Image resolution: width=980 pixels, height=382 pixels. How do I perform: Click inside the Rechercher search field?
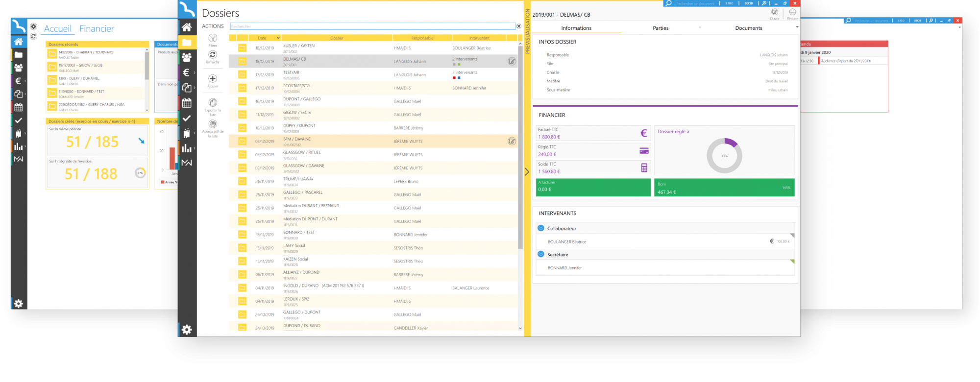click(372, 26)
